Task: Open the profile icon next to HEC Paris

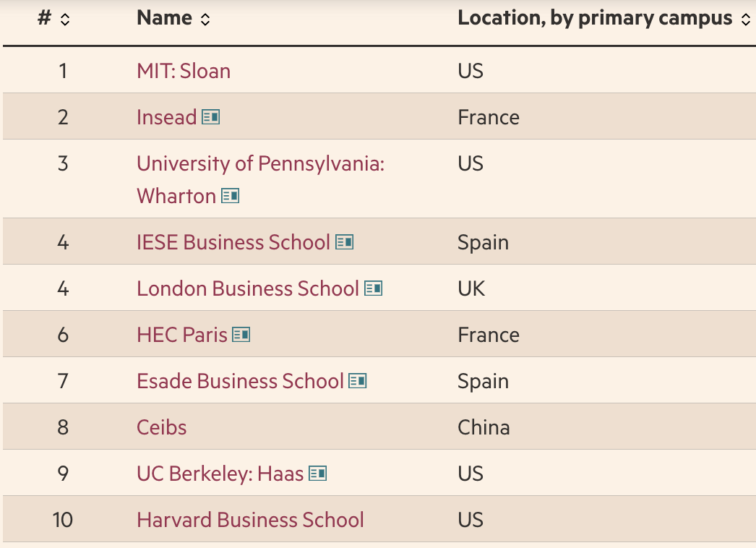Action: [x=241, y=335]
